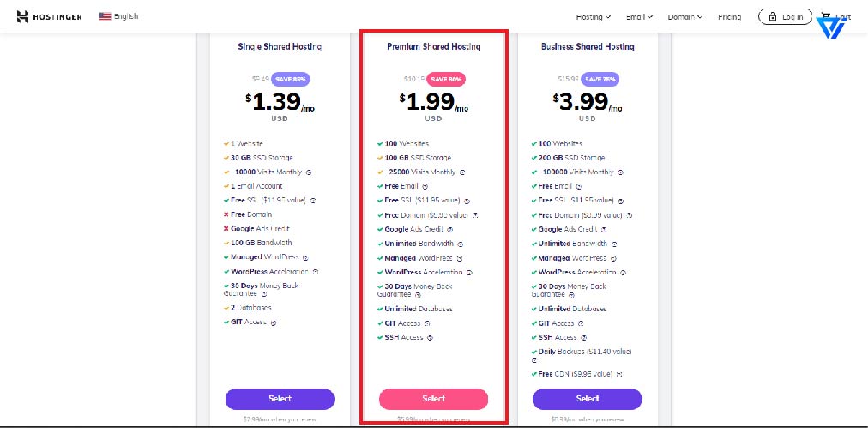Expand the Hosting dropdown menu
The image size is (868, 428).
point(594,17)
